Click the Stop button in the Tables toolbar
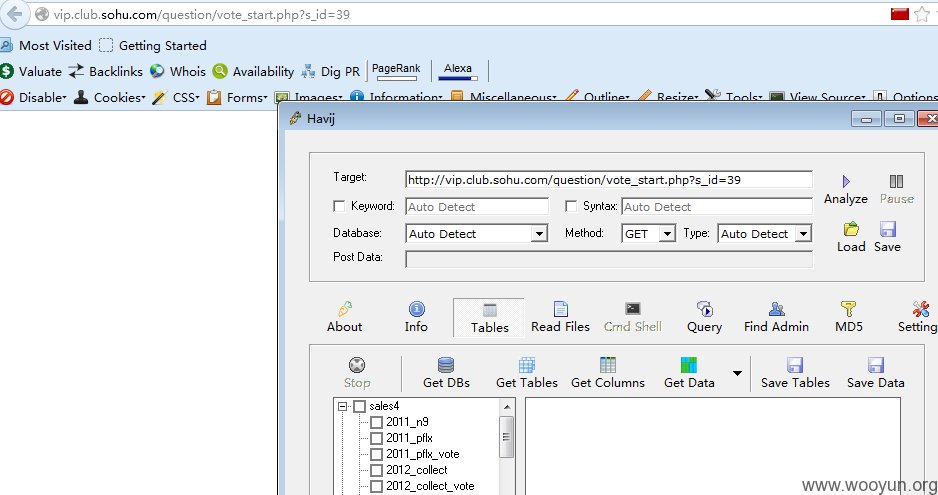 coord(357,373)
